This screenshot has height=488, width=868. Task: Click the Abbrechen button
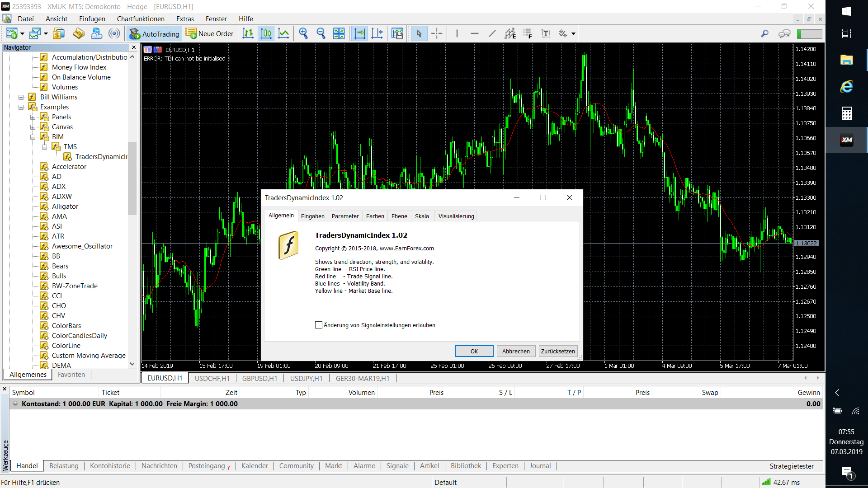[516, 351]
